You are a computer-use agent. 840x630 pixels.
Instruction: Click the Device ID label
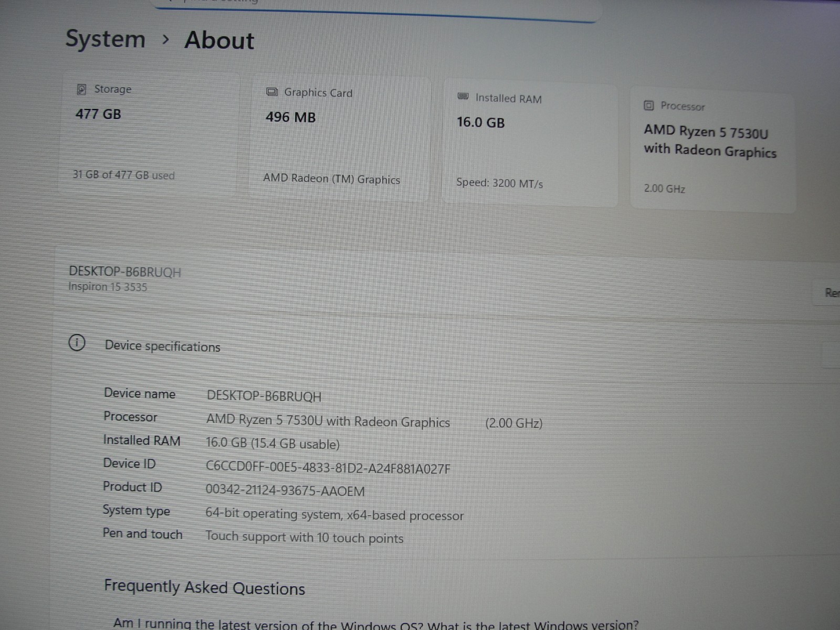coord(129,464)
